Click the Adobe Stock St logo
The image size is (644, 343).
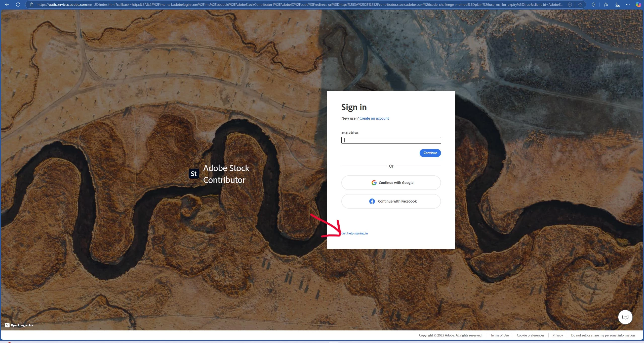[x=194, y=174]
